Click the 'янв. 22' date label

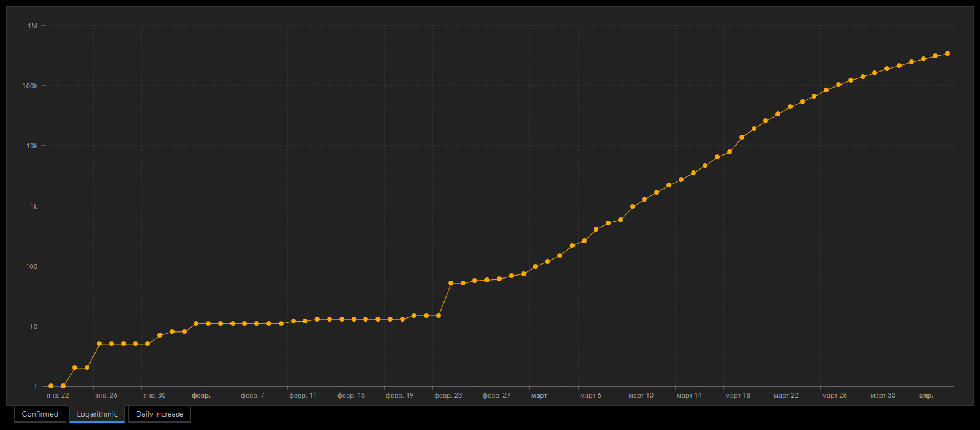(x=58, y=396)
